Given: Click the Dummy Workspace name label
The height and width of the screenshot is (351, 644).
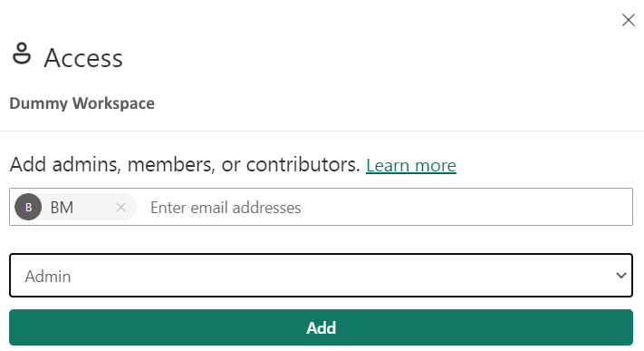Looking at the screenshot, I should (82, 103).
